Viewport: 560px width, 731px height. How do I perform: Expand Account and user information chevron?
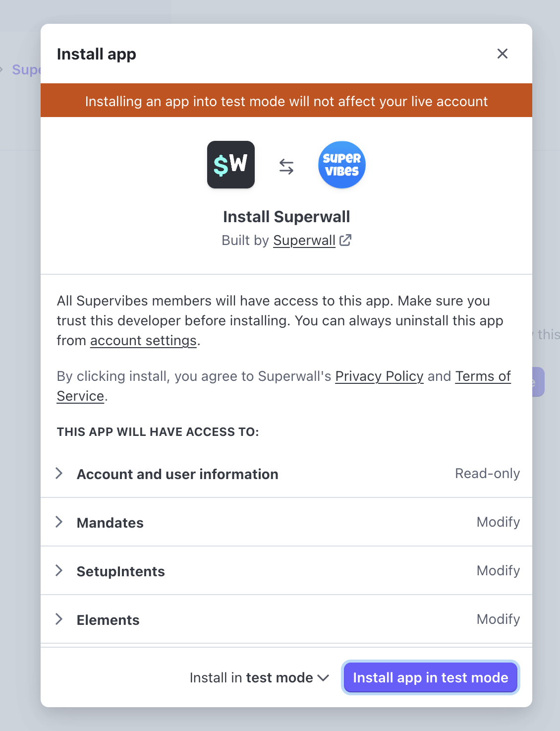click(x=59, y=474)
